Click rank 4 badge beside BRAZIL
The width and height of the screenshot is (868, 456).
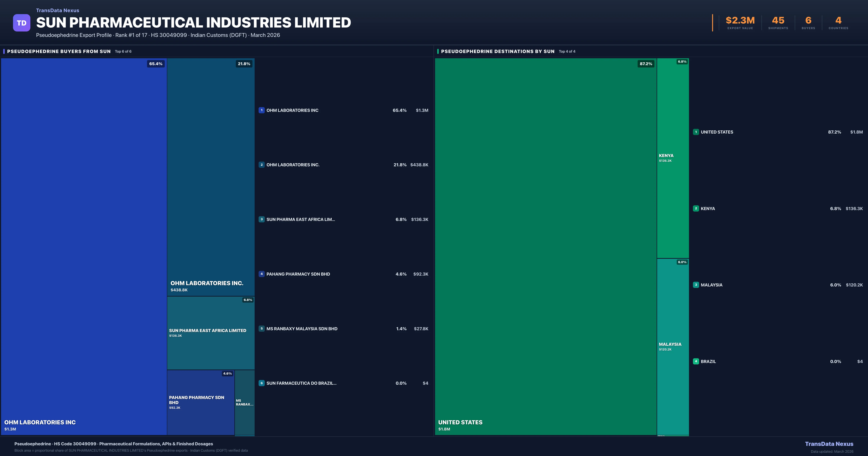[696, 361]
